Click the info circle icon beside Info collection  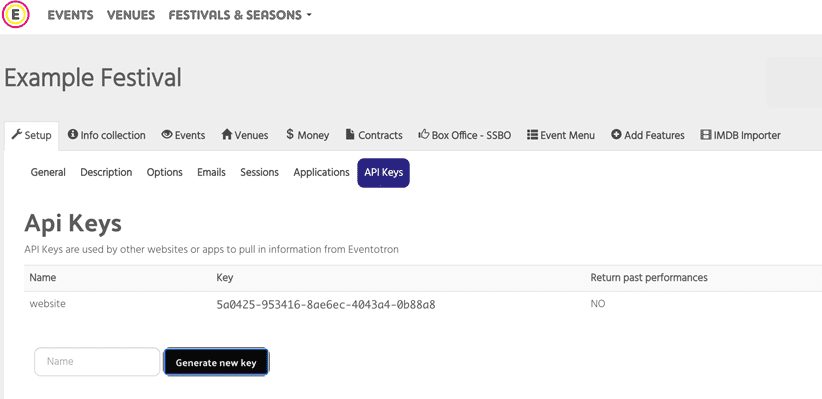pos(73,135)
